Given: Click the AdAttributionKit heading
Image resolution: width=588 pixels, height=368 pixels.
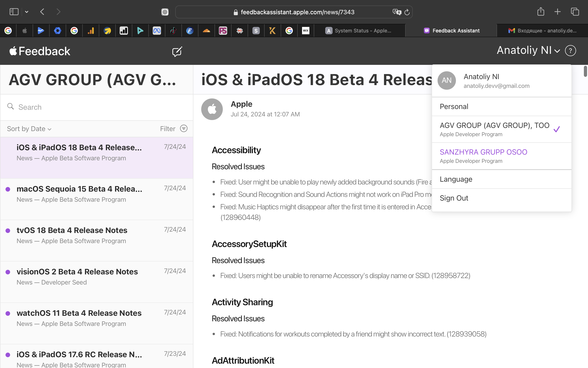Looking at the screenshot, I should [243, 360].
